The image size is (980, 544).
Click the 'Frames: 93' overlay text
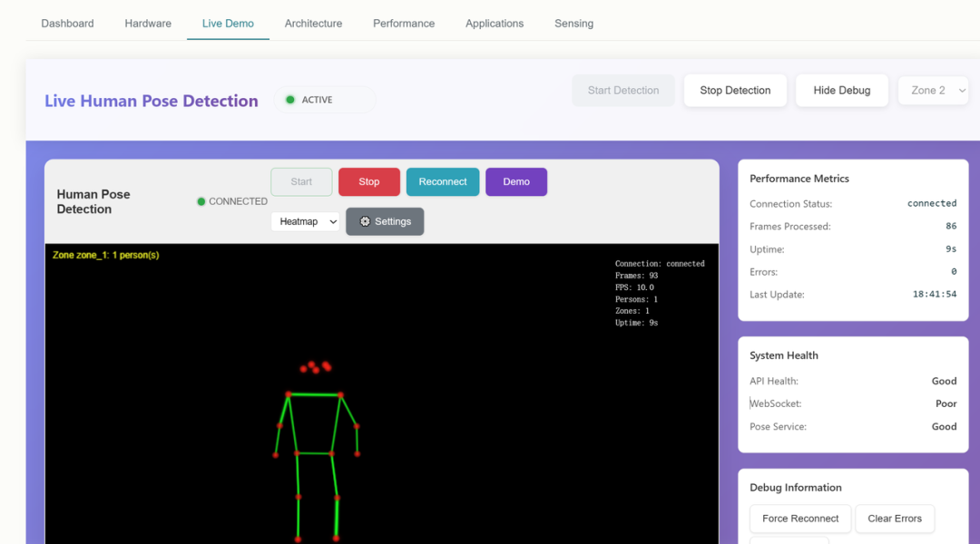[x=636, y=276]
